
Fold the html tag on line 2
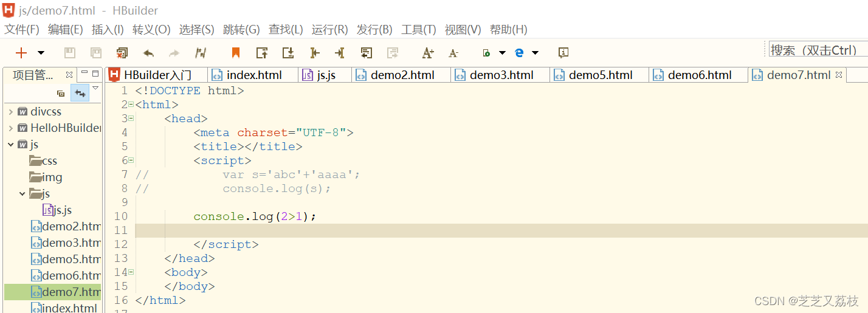click(131, 105)
